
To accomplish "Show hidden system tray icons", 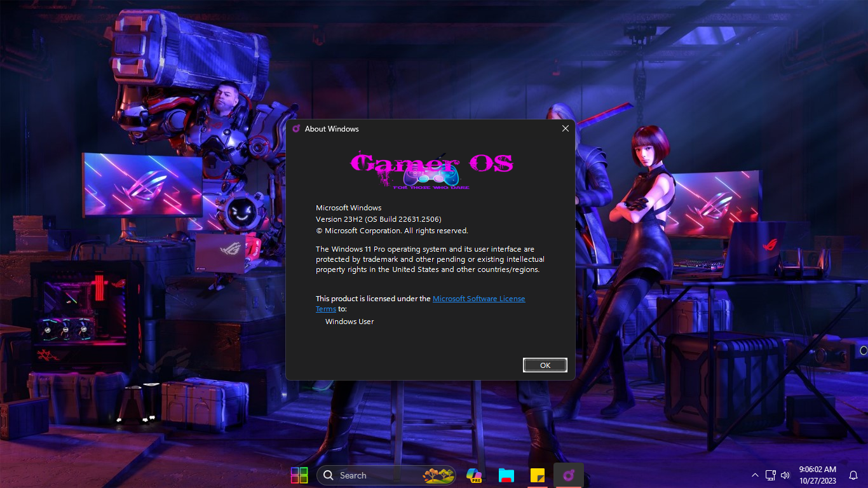I will [x=755, y=475].
